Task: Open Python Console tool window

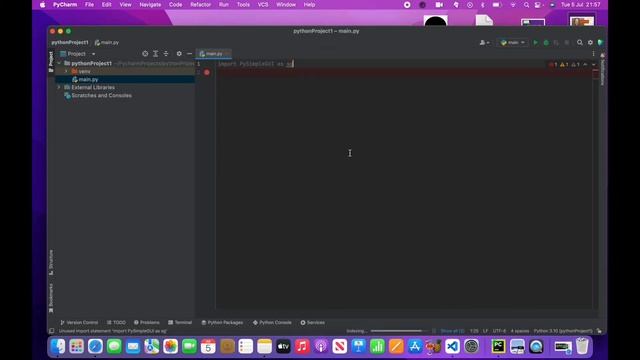Action: (272, 322)
